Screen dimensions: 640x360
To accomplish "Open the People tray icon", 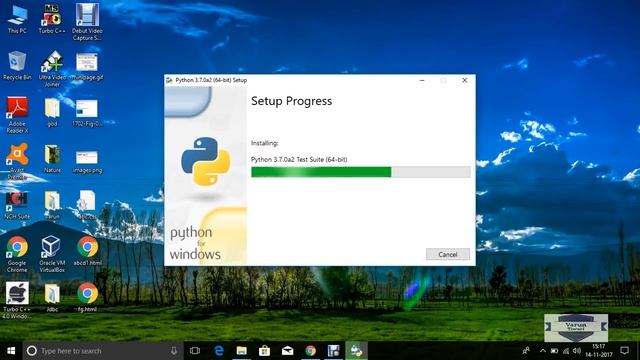I will [526, 351].
